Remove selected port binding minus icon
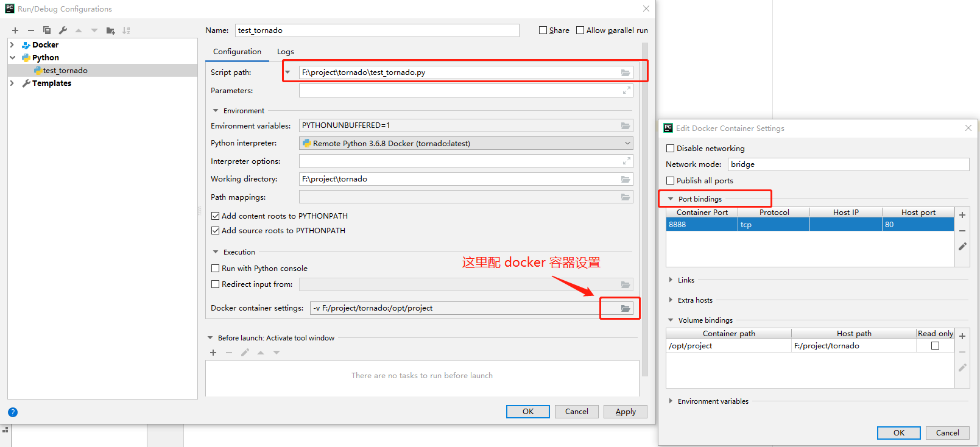 point(962,231)
